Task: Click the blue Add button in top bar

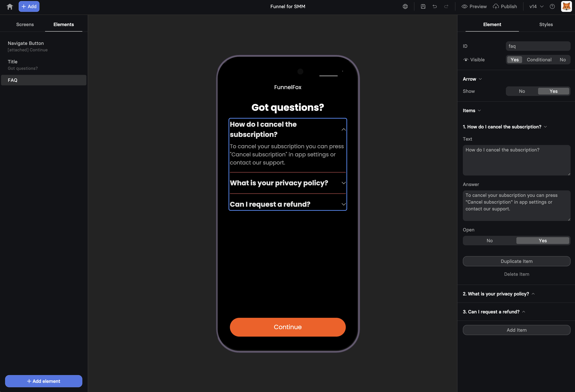Action: point(29,6)
